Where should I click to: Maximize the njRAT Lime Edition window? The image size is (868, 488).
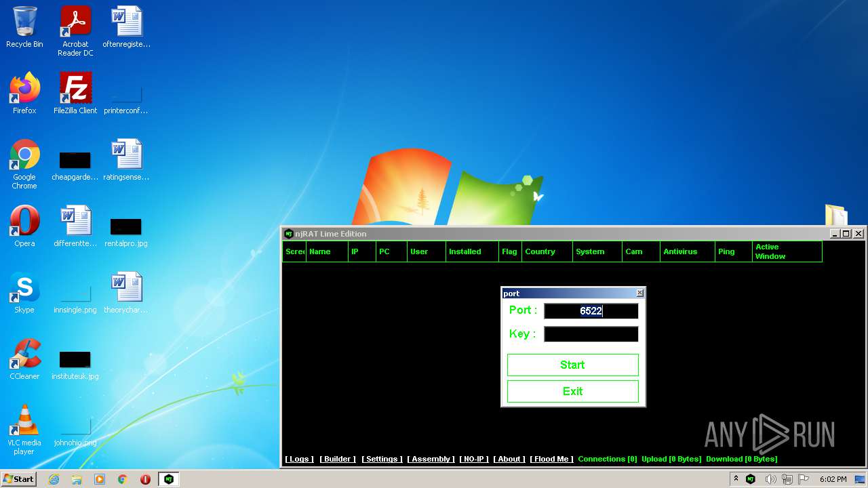coord(846,234)
